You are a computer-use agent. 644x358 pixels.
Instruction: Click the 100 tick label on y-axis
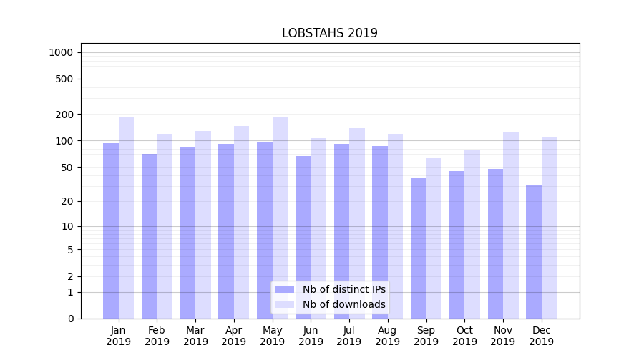click(x=64, y=141)
